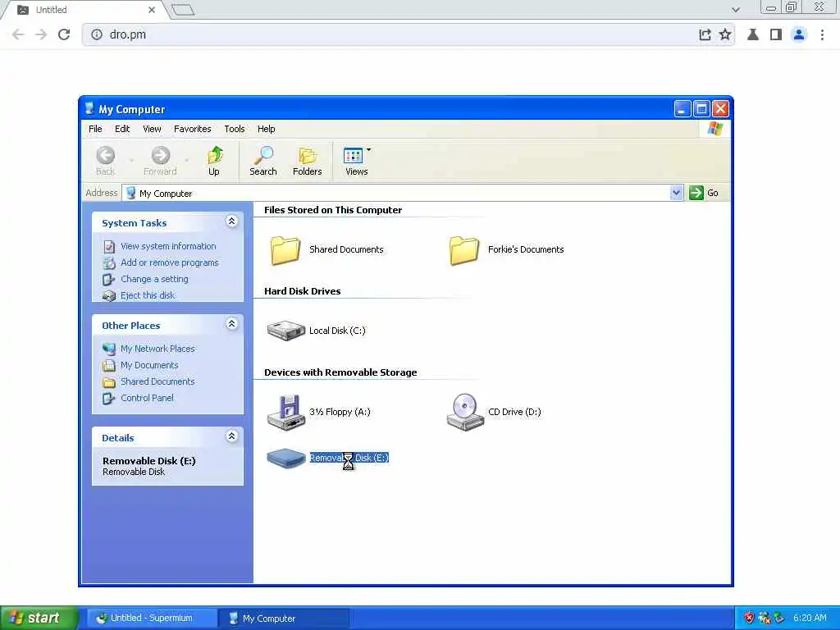The image size is (840, 630).
Task: Open a new browser tab
Action: [183, 10]
